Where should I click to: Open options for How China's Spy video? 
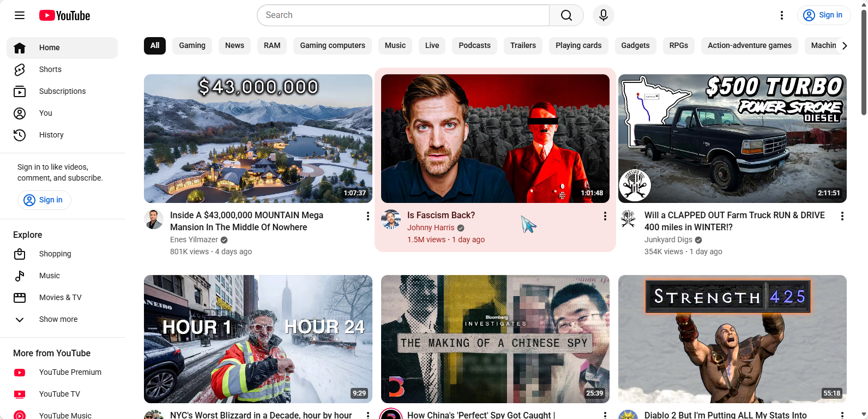point(605,416)
